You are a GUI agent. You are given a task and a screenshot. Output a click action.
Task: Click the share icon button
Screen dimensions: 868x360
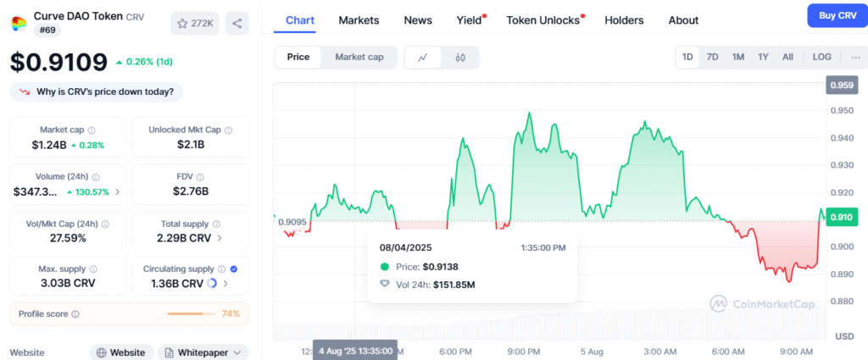tap(237, 23)
